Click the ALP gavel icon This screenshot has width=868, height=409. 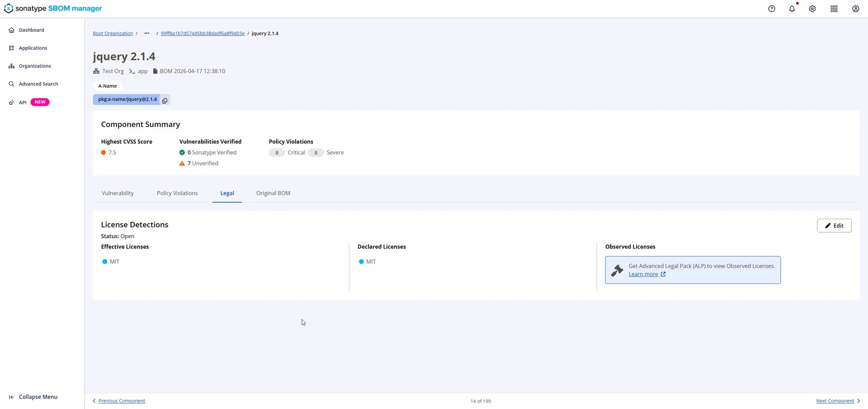click(617, 270)
